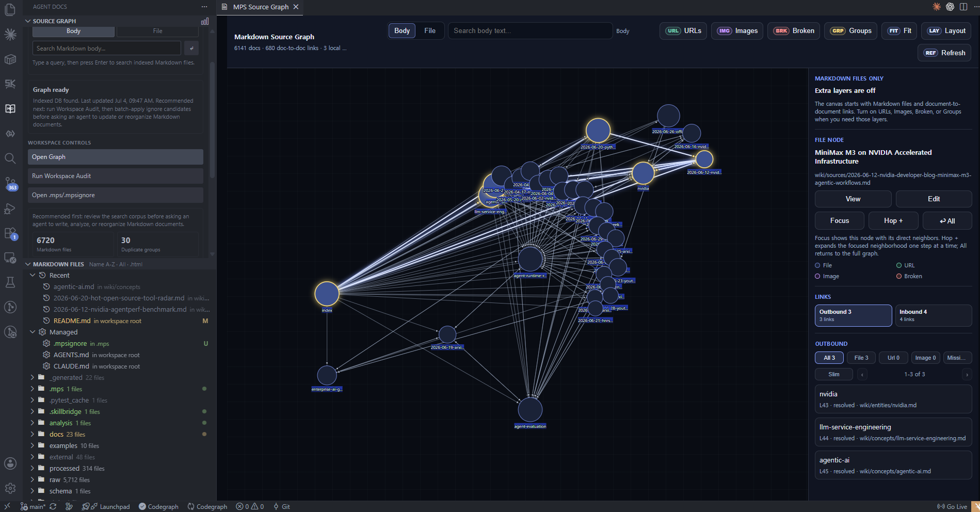The width and height of the screenshot is (980, 512).
Task: Open the Explorer files view in activity bar
Action: pos(10,9)
